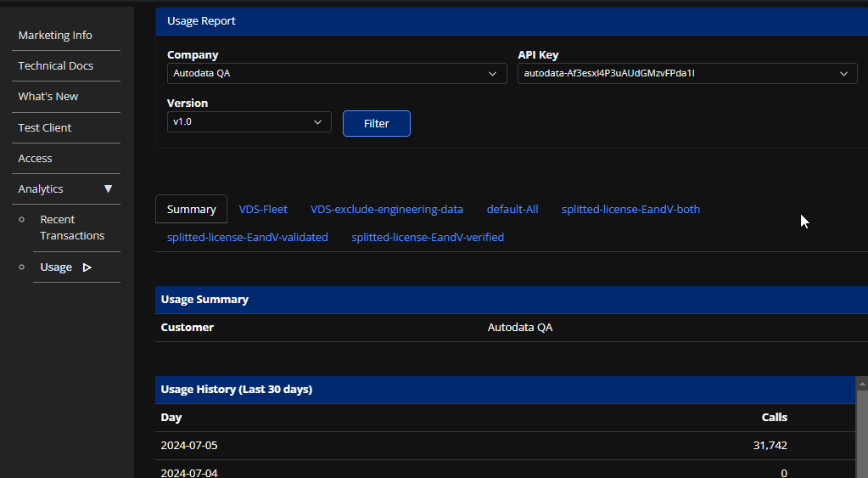Open the Version dropdown showing v1.0

coord(249,122)
